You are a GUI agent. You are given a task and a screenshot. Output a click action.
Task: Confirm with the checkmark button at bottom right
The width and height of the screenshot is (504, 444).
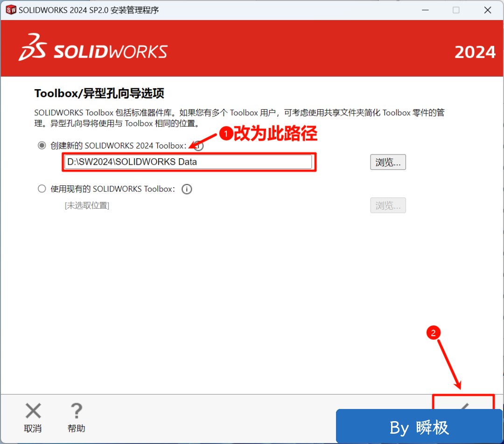point(463,402)
